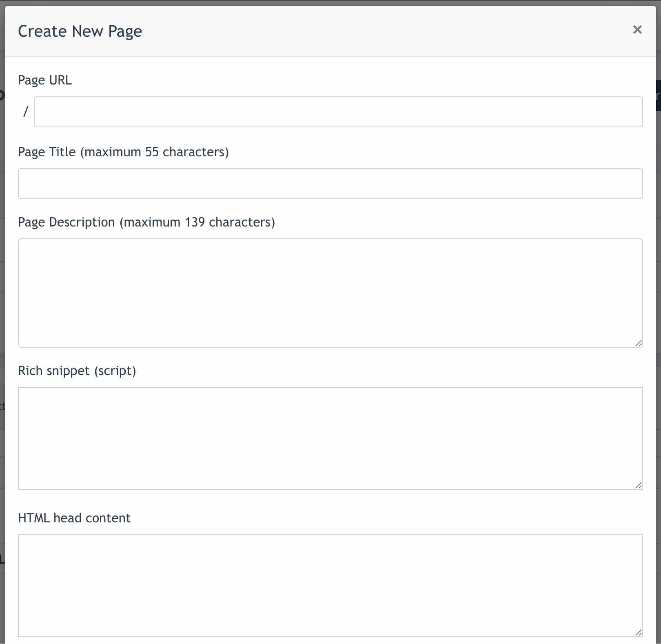Close the Create New Page dialog
Image resolution: width=661 pixels, height=644 pixels.
pos(637,30)
